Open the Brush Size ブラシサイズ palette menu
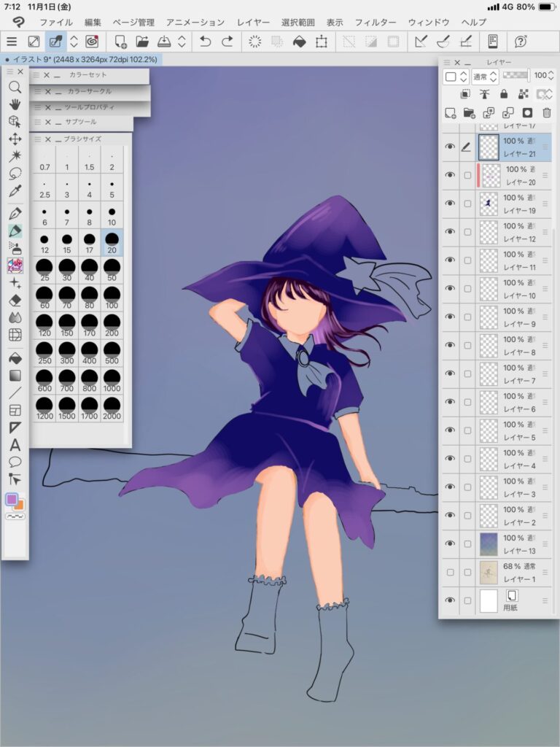 [x=36, y=139]
